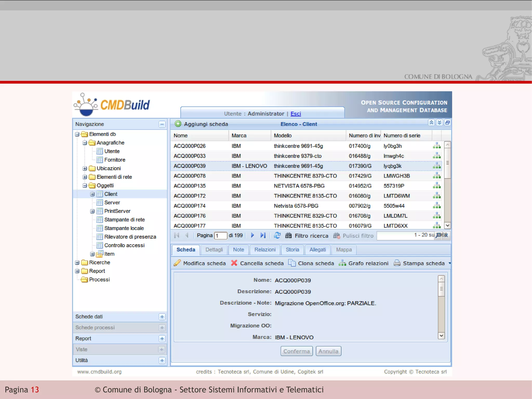
Task: Click the quick search field in toolbar
Action: pyautogui.click(x=405, y=236)
